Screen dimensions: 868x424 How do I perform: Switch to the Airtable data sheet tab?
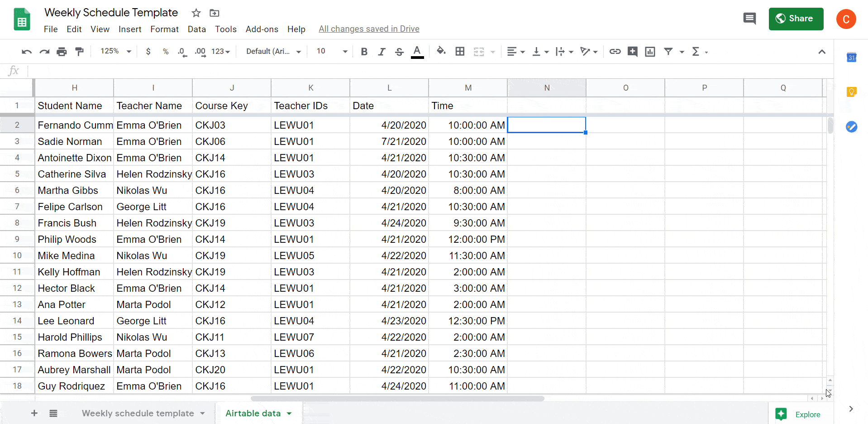point(253,413)
